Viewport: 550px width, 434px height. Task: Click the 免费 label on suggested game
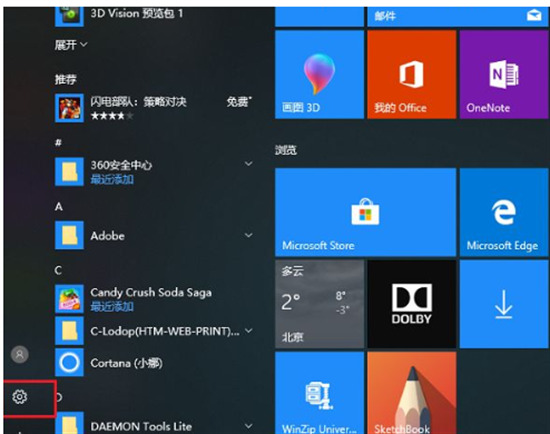click(239, 102)
